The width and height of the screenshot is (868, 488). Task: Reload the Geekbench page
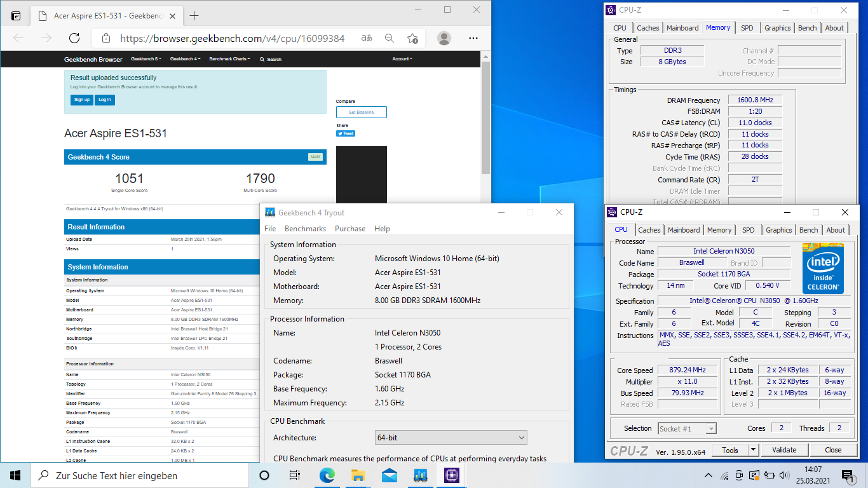(x=74, y=38)
